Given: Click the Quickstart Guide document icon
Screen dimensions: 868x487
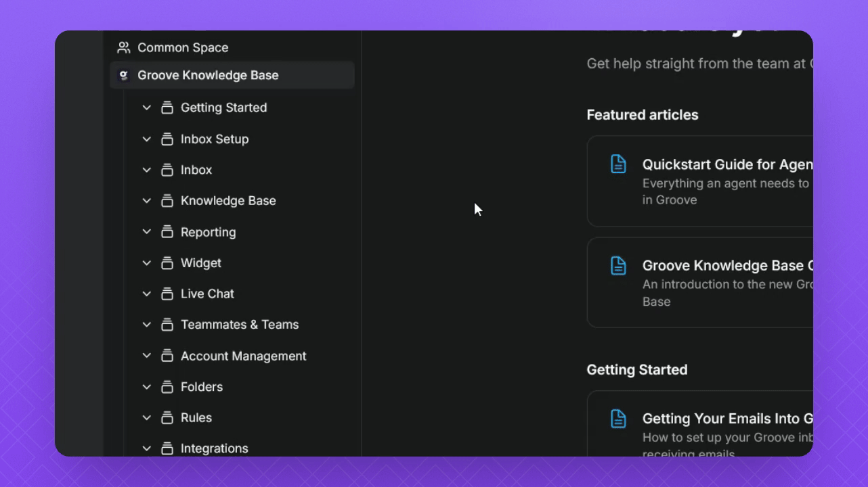Looking at the screenshot, I should coord(618,164).
